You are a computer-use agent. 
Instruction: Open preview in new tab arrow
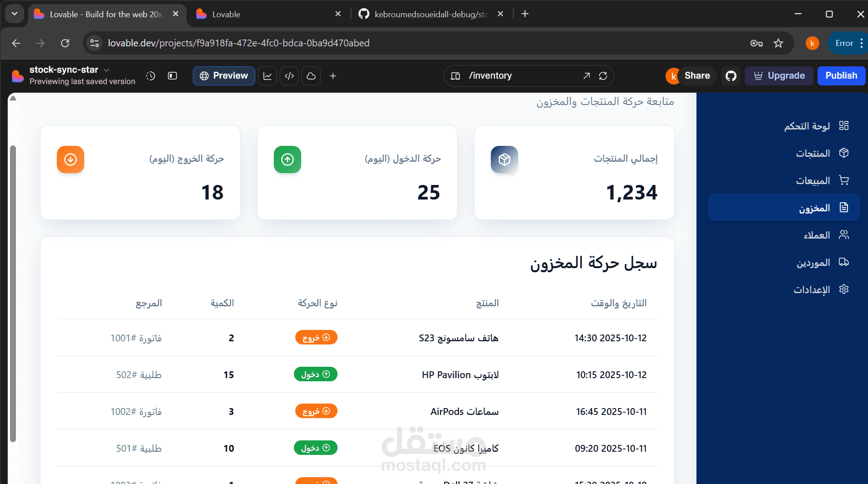(x=586, y=76)
